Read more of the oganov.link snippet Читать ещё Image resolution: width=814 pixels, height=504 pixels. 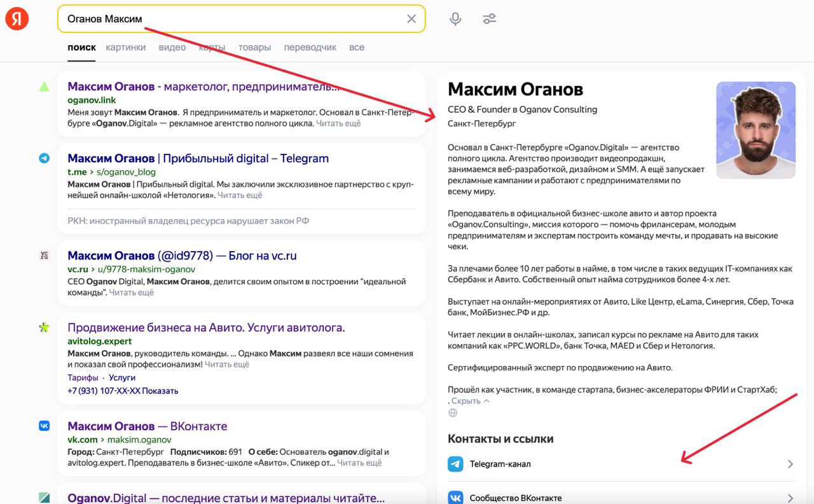coord(338,123)
